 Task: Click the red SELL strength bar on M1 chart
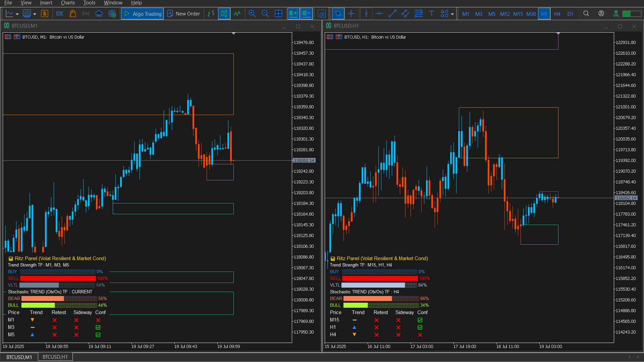click(58, 279)
